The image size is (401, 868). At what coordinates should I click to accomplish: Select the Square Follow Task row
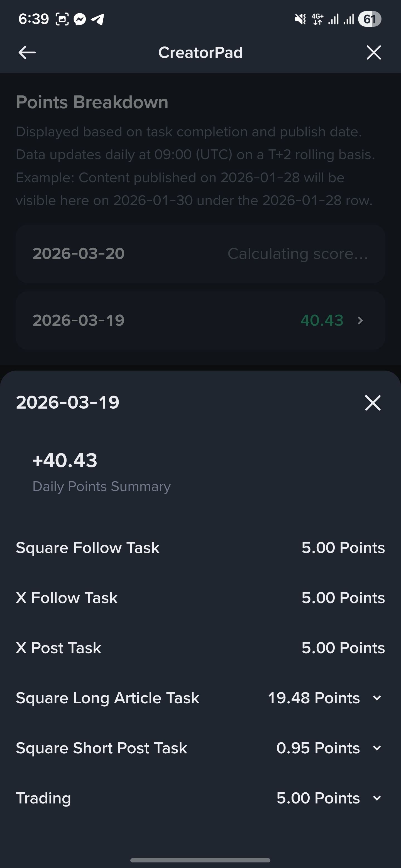pyautogui.click(x=200, y=548)
